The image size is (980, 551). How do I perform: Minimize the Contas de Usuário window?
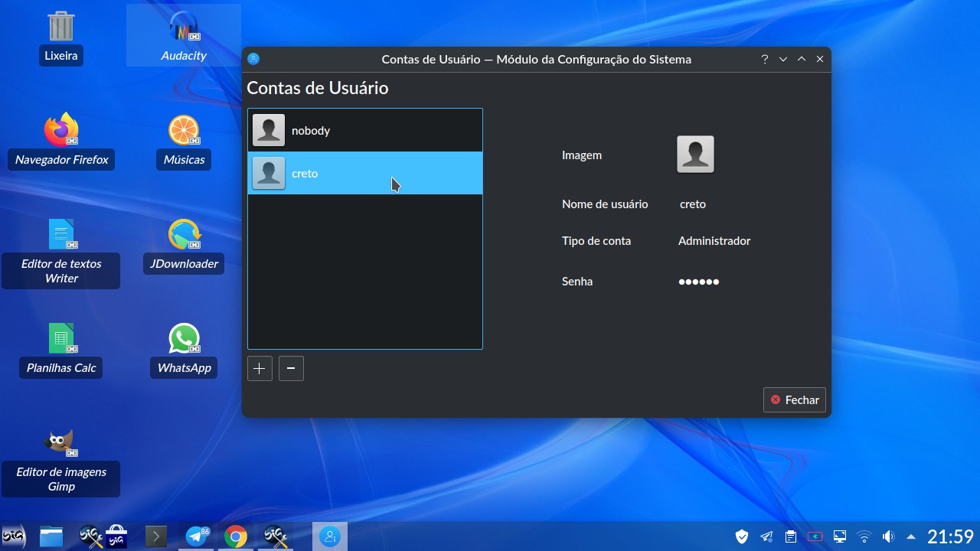[782, 59]
